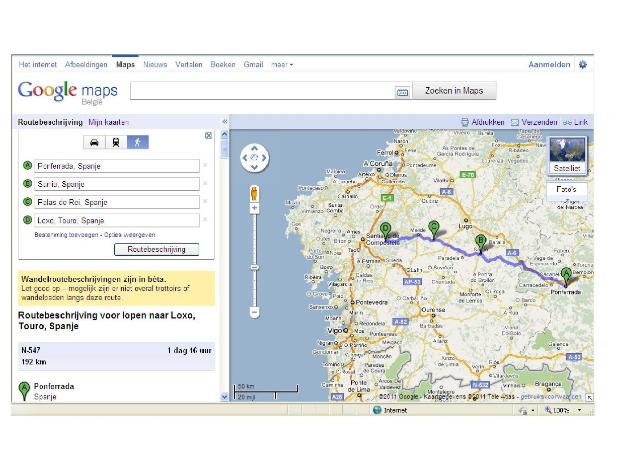Image resolution: width=640 pixels, height=452 pixels.
Task: Toggle the Foto's layer
Action: [x=566, y=189]
